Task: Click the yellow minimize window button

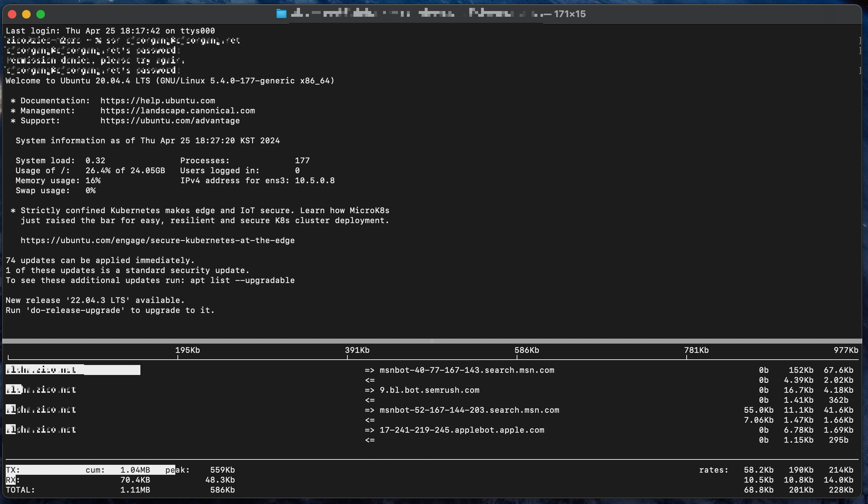Action: 26,14
